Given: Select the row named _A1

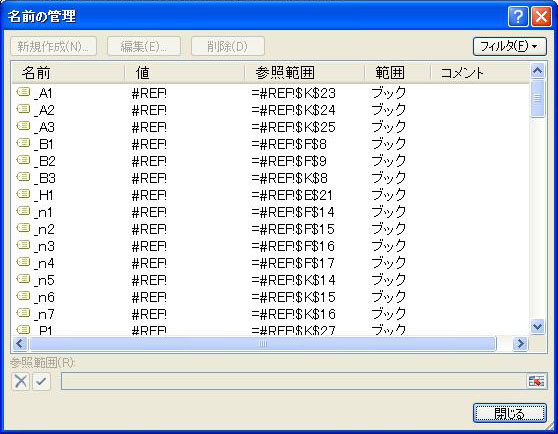Looking at the screenshot, I should [270, 93].
